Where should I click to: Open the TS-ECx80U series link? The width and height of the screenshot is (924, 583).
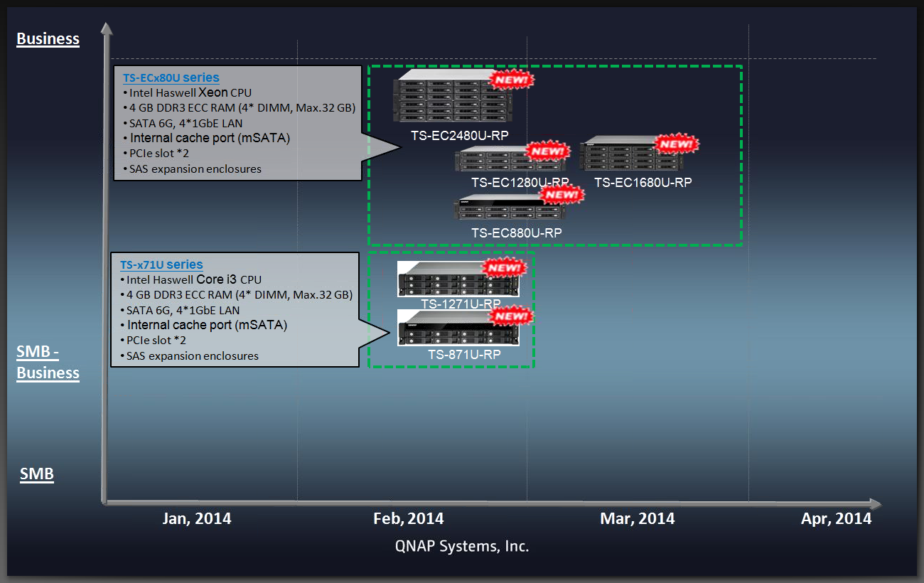[171, 78]
